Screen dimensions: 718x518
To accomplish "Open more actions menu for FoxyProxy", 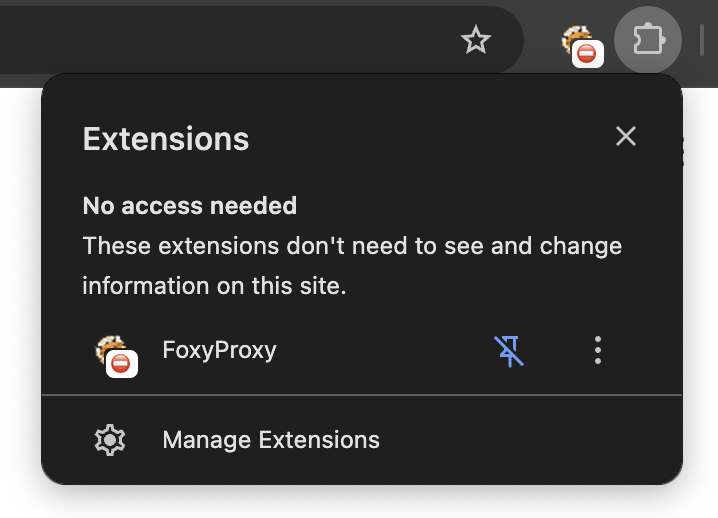I will tap(598, 350).
